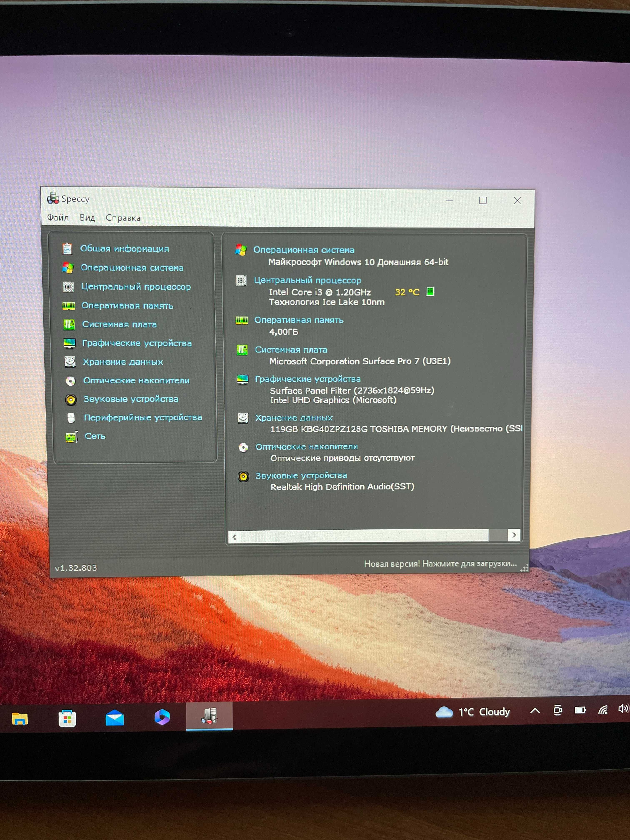Screen dimensions: 630x840
Task: Click the green CPU temperature indicator square
Action: pos(430,291)
